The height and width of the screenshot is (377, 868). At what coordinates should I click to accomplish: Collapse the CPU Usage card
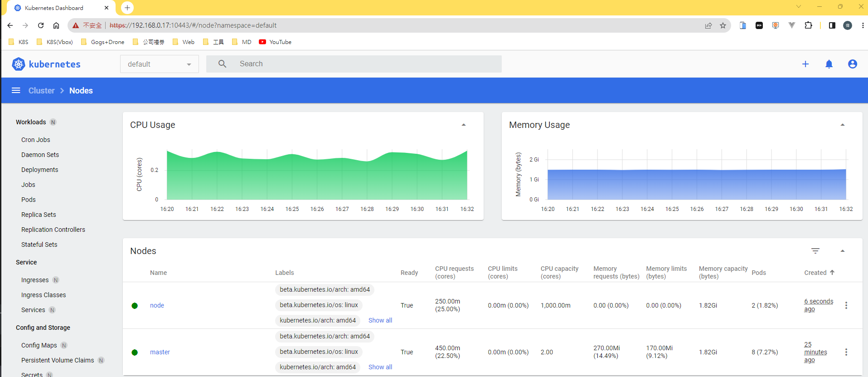(x=464, y=125)
